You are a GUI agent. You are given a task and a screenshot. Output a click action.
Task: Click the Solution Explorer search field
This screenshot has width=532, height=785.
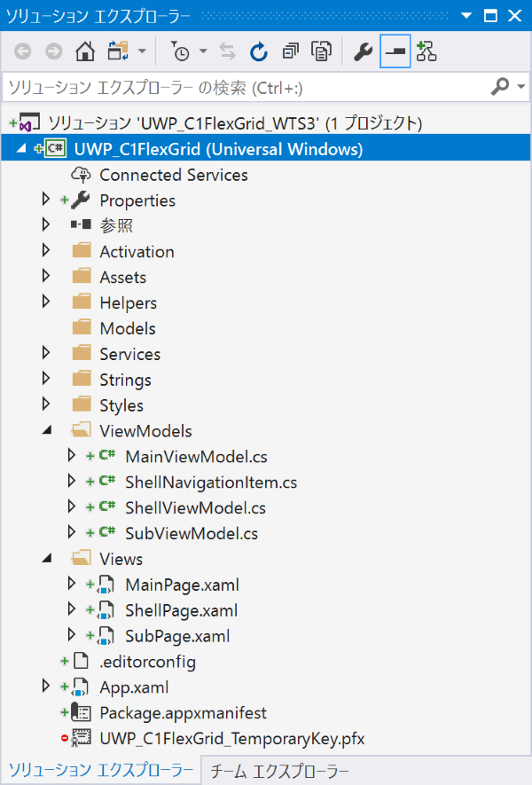246,88
